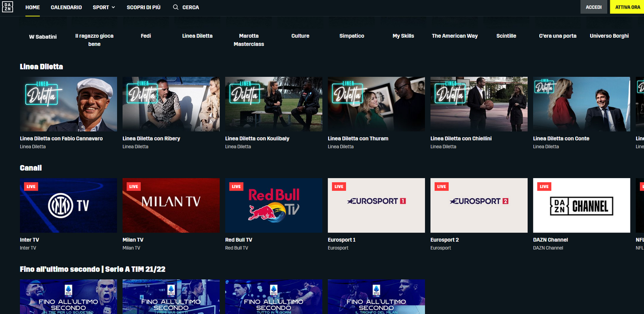Click the search magnifier icon

(176, 8)
